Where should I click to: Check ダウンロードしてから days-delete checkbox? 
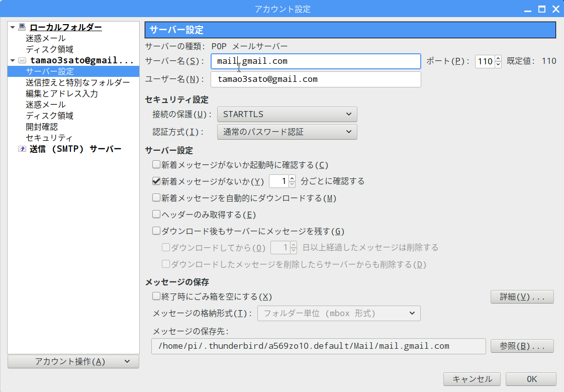click(165, 247)
